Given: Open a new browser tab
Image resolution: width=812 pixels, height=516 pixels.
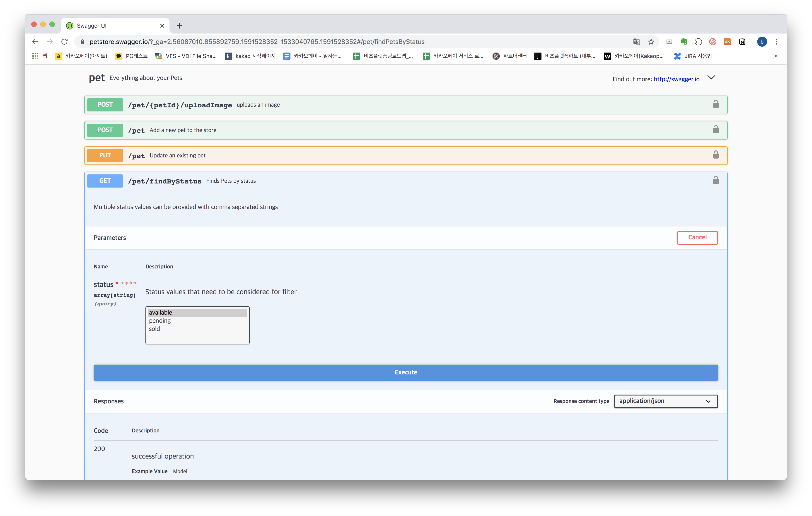Looking at the screenshot, I should pyautogui.click(x=179, y=26).
